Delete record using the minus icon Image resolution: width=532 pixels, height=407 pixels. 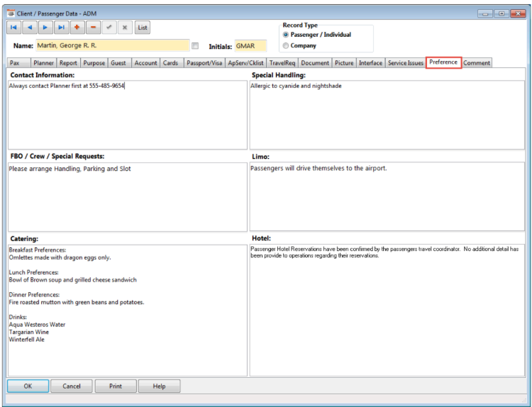pyautogui.click(x=93, y=28)
